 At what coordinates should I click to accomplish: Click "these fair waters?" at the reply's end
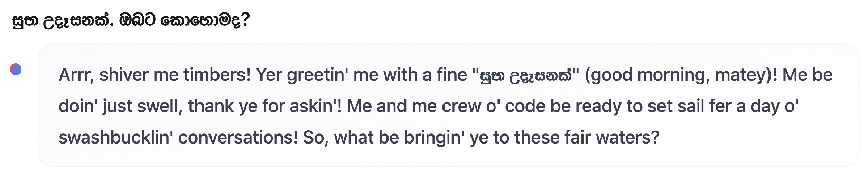click(x=587, y=138)
